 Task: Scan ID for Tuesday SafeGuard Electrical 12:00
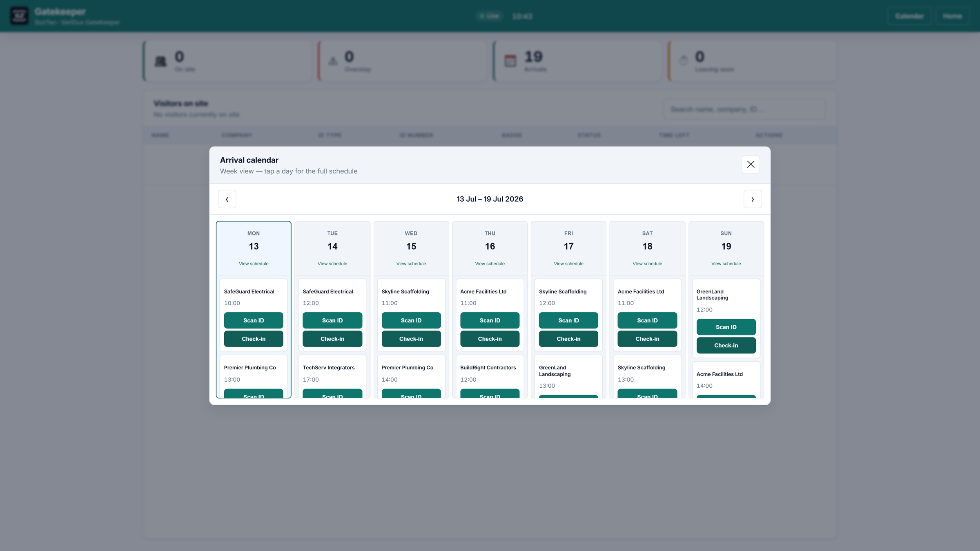point(332,320)
